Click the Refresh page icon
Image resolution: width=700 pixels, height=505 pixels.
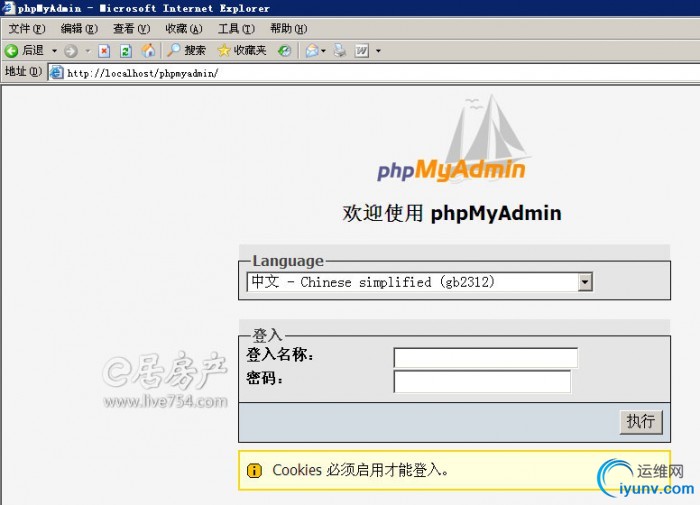[x=126, y=51]
